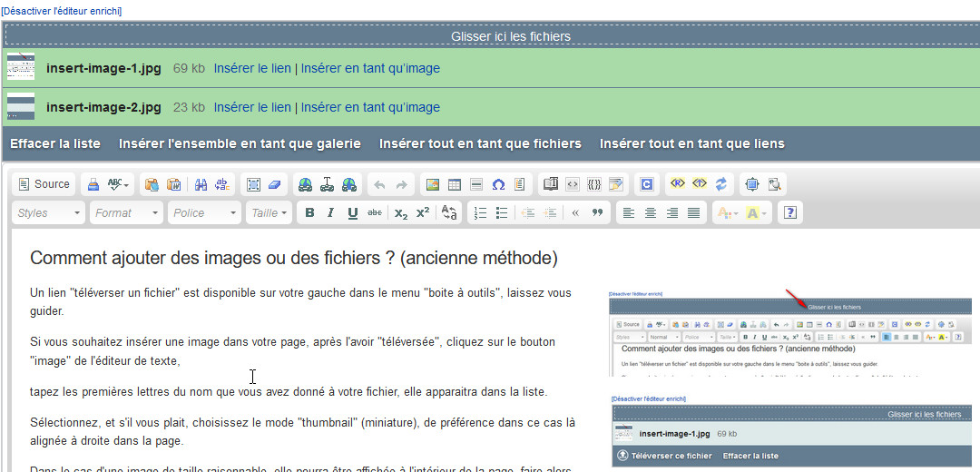Click 'Effacer la liste' in the upload bar
Image resolution: width=980 pixels, height=472 pixels.
tap(55, 143)
